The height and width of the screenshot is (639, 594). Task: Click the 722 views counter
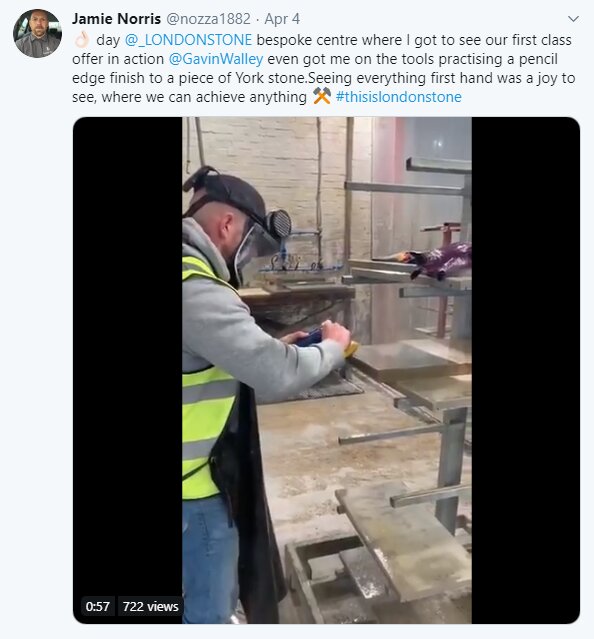pos(151,606)
